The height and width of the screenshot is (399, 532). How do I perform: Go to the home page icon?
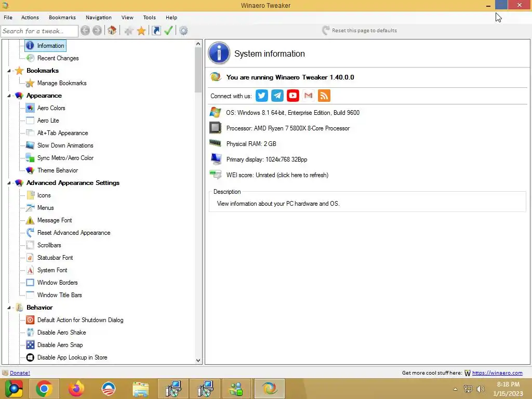tap(112, 31)
